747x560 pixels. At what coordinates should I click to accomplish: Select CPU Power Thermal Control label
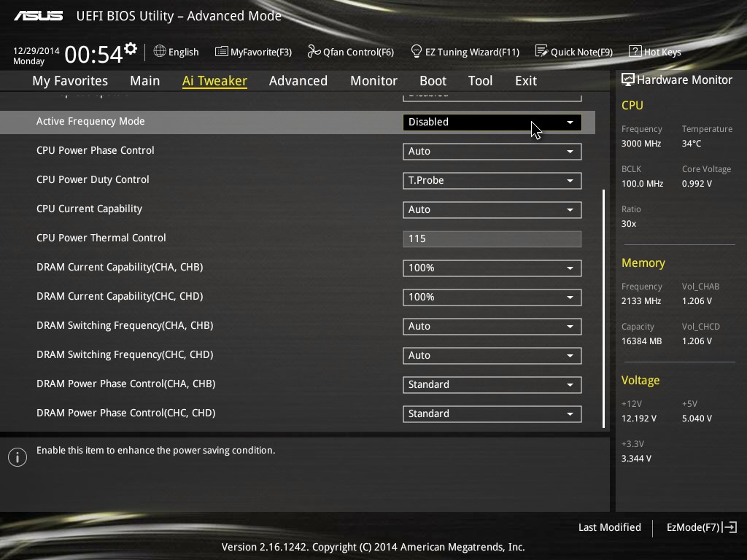pos(101,238)
